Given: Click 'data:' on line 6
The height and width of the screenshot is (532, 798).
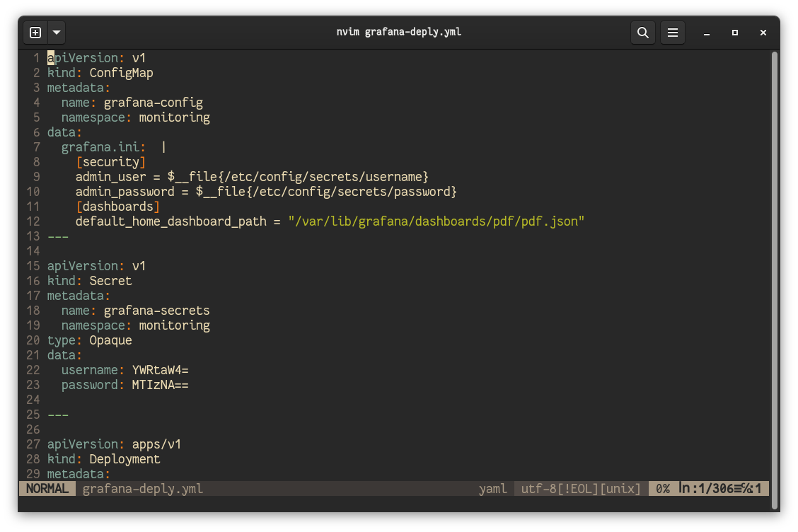Looking at the screenshot, I should (x=64, y=132).
